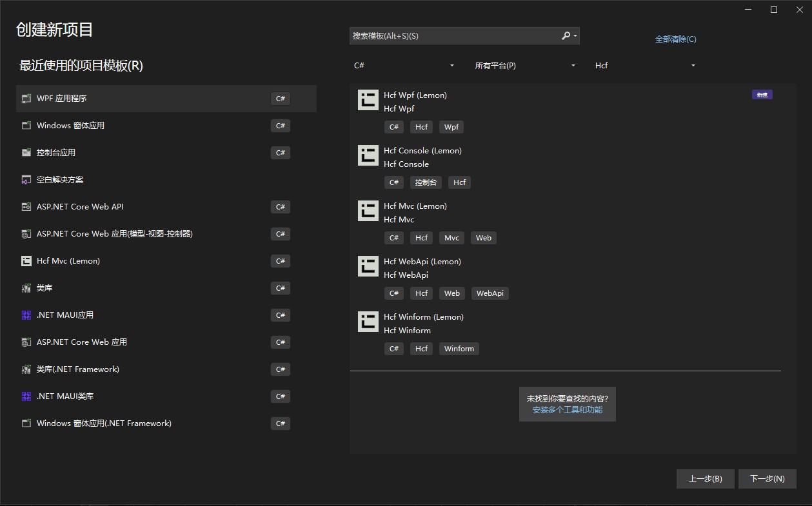Select .NET MAUI应用 recent template row
The height and width of the screenshot is (506, 812).
coord(166,315)
